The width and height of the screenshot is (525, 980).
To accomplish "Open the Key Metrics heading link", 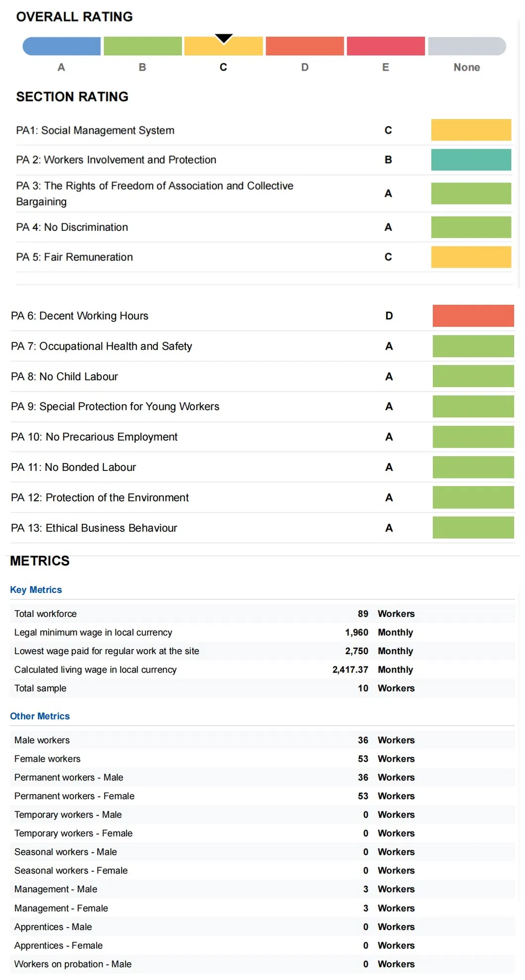I will pyautogui.click(x=36, y=590).
